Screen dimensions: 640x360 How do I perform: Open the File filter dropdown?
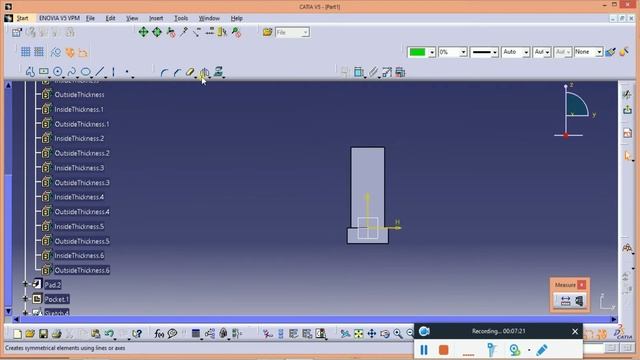(305, 33)
